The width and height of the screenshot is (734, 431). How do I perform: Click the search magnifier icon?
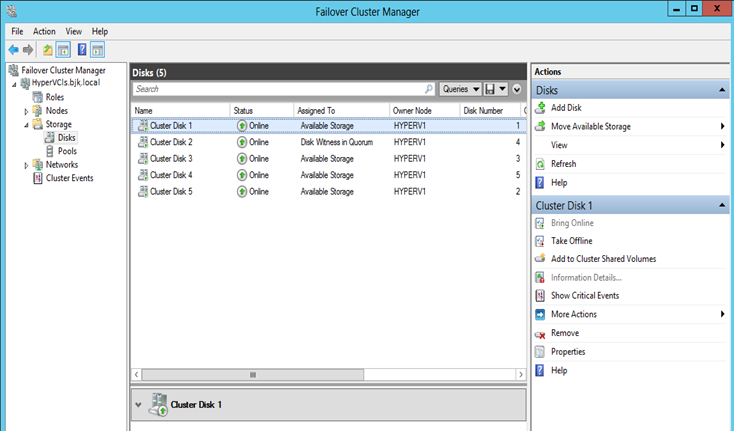pos(428,89)
